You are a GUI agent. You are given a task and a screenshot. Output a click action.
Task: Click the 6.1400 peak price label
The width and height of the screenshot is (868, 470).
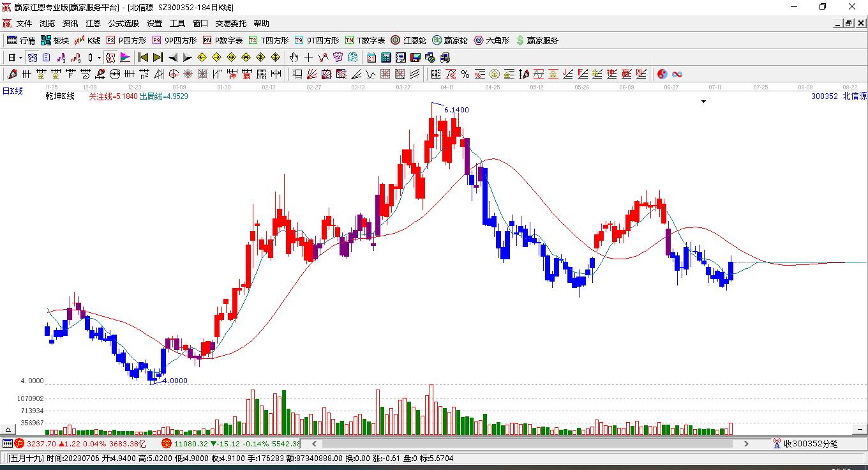(456, 110)
